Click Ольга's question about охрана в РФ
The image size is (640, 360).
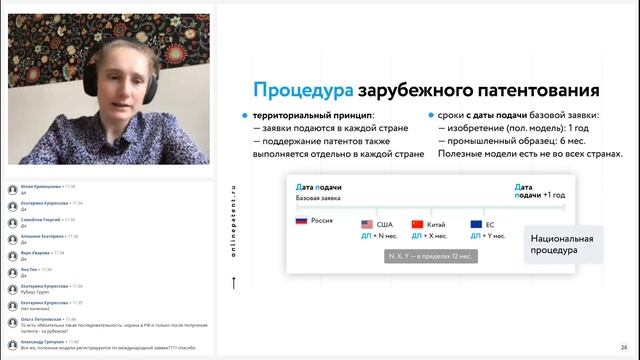pos(114,328)
